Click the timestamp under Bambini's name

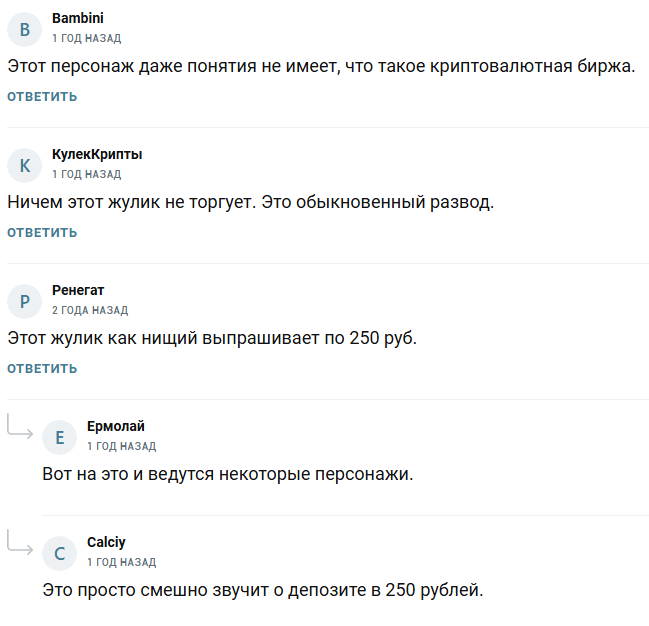(86, 38)
